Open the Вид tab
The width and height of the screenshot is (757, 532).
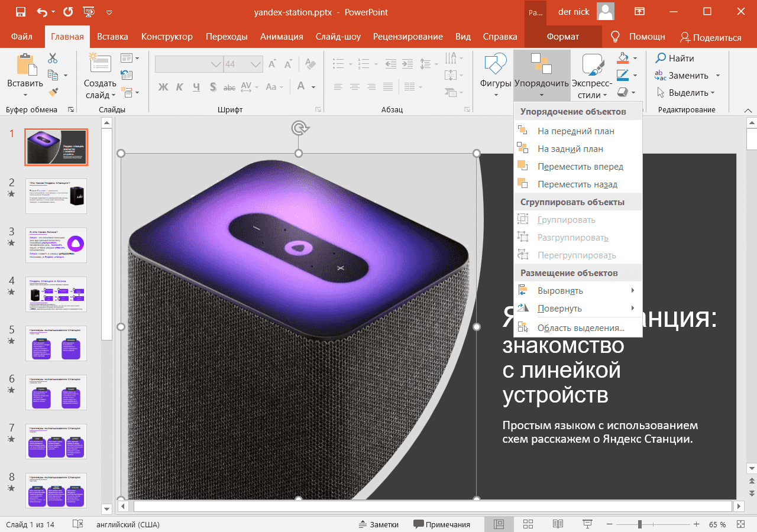463,37
